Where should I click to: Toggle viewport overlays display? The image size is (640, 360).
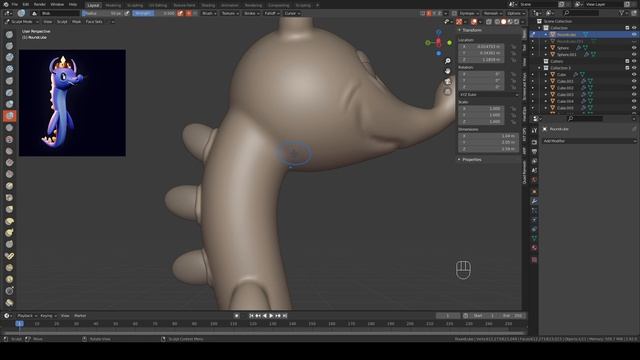(x=474, y=22)
